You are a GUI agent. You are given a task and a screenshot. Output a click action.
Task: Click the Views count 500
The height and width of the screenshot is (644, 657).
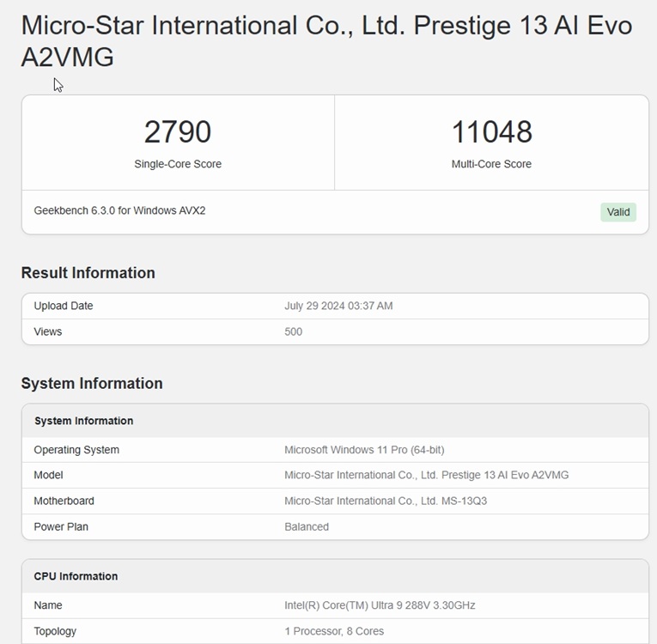coord(294,331)
